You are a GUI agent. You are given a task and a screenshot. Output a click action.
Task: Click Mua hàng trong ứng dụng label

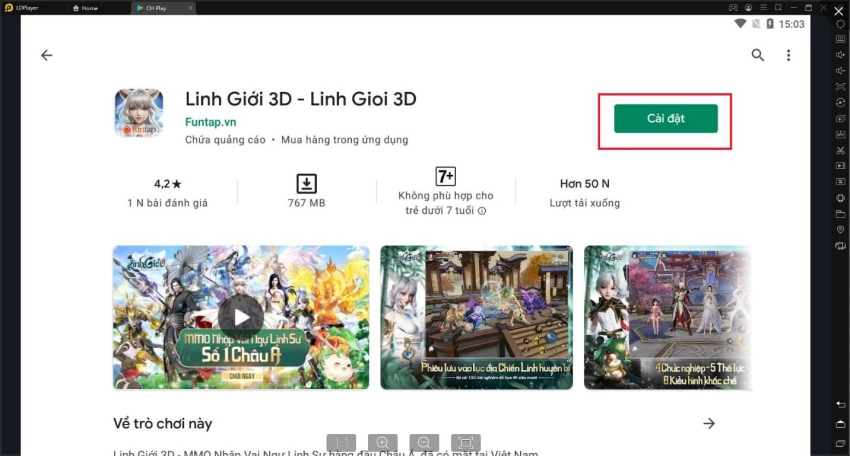coord(344,140)
